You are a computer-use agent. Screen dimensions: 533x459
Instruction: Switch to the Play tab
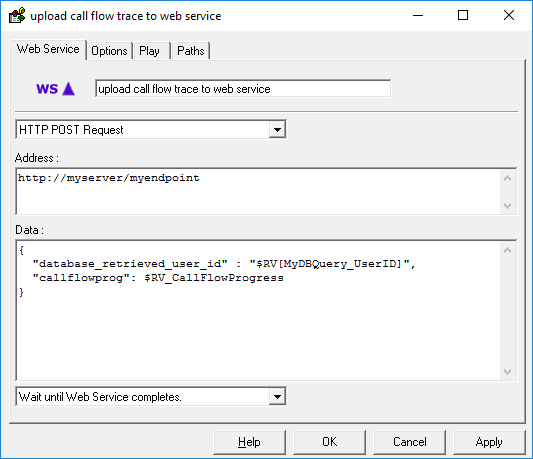(150, 51)
